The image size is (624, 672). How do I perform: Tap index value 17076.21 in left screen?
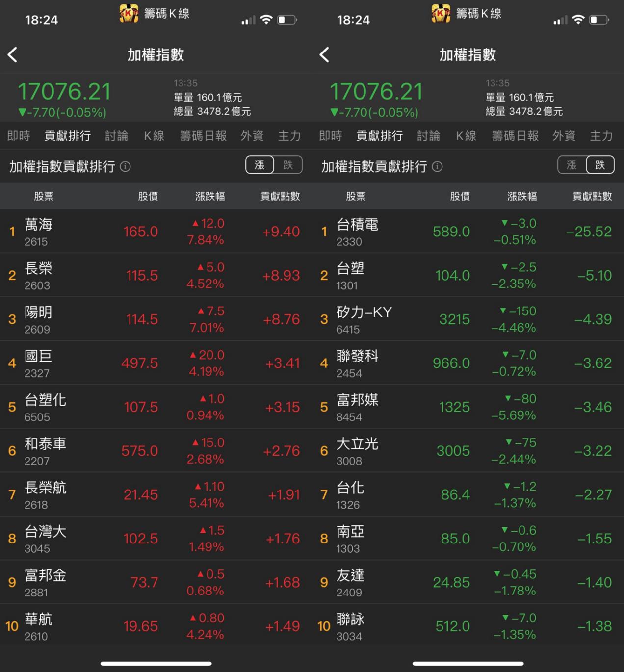[x=64, y=92]
